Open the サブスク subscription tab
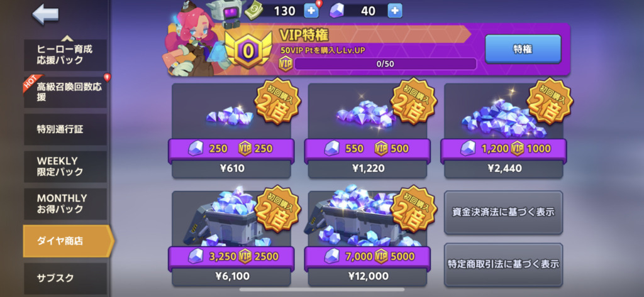This screenshot has width=644, height=297. (x=65, y=278)
